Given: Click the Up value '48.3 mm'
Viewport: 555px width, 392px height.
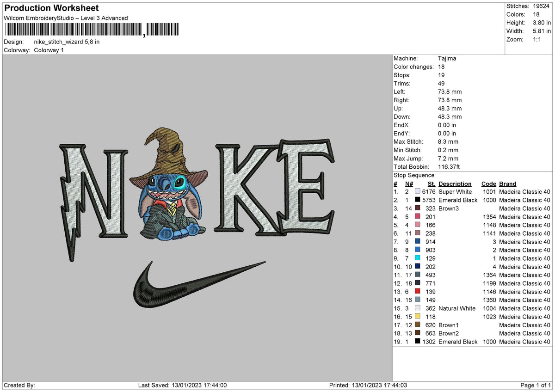Looking at the screenshot, I should tap(450, 109).
